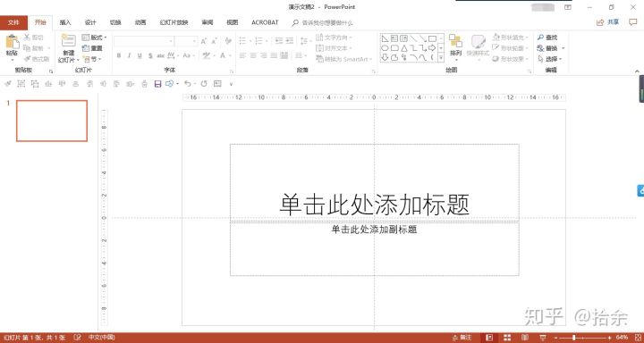Image resolution: width=644 pixels, height=343 pixels.
Task: Switch to the Animations (动画) tab
Action: (140, 22)
